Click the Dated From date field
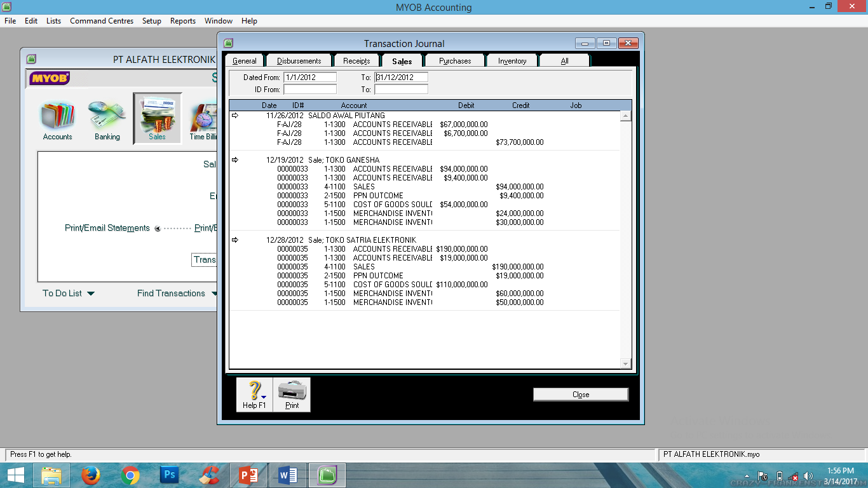Viewport: 868px width, 488px height. point(309,78)
